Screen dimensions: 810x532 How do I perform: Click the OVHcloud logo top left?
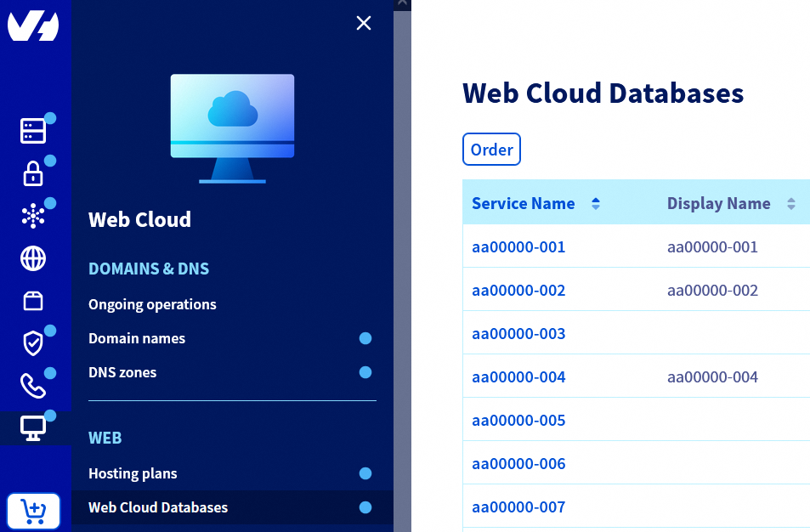click(35, 25)
